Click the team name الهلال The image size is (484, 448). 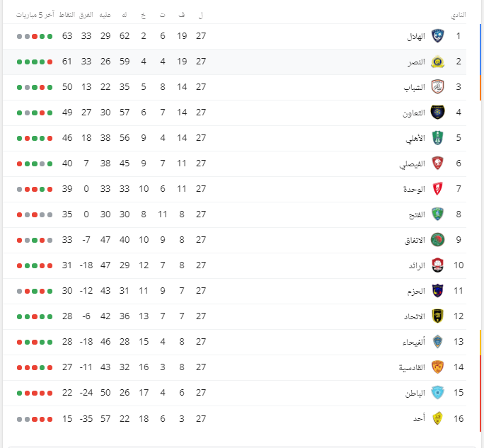[416, 36]
